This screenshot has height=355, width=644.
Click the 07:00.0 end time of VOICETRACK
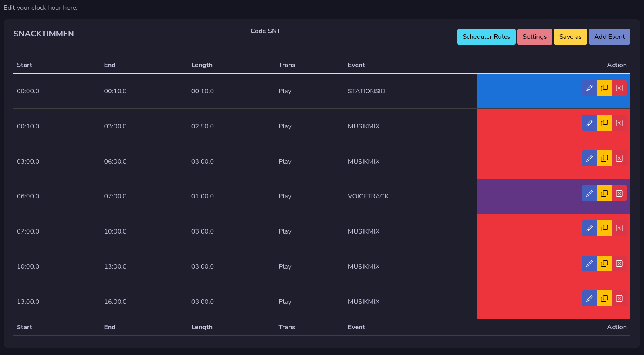tap(115, 196)
